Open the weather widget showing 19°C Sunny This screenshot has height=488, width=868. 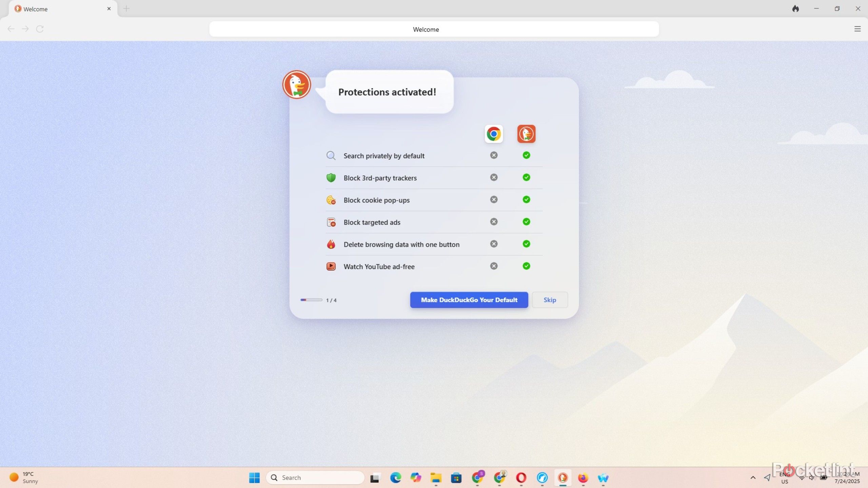24,477
